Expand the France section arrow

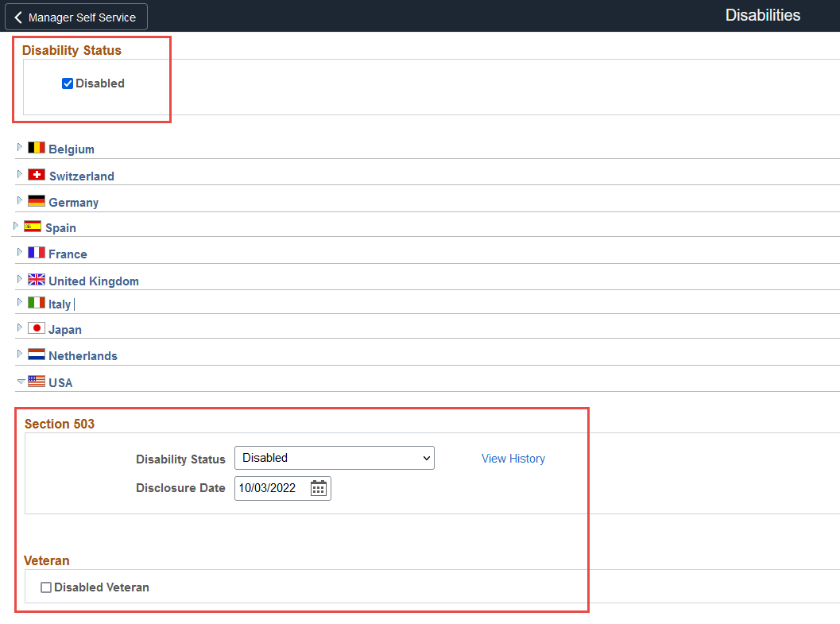[x=20, y=253]
